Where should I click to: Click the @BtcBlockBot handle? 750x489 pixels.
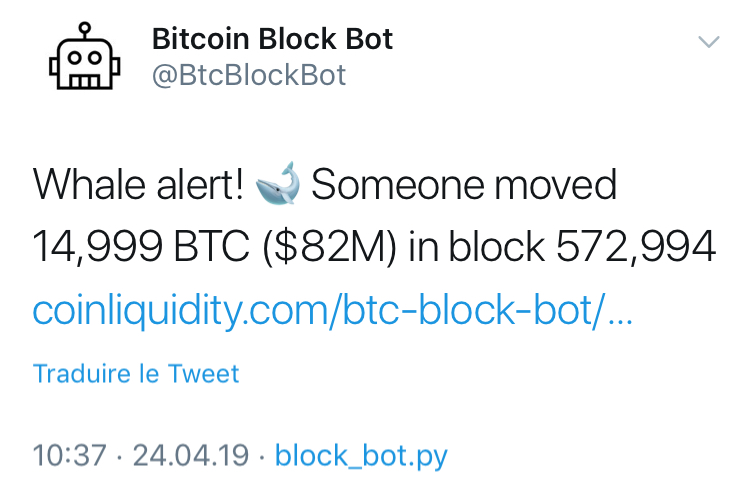(x=249, y=75)
